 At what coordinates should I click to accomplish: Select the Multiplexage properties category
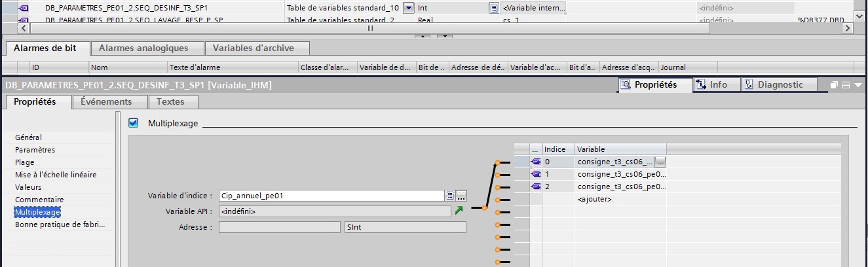37,212
